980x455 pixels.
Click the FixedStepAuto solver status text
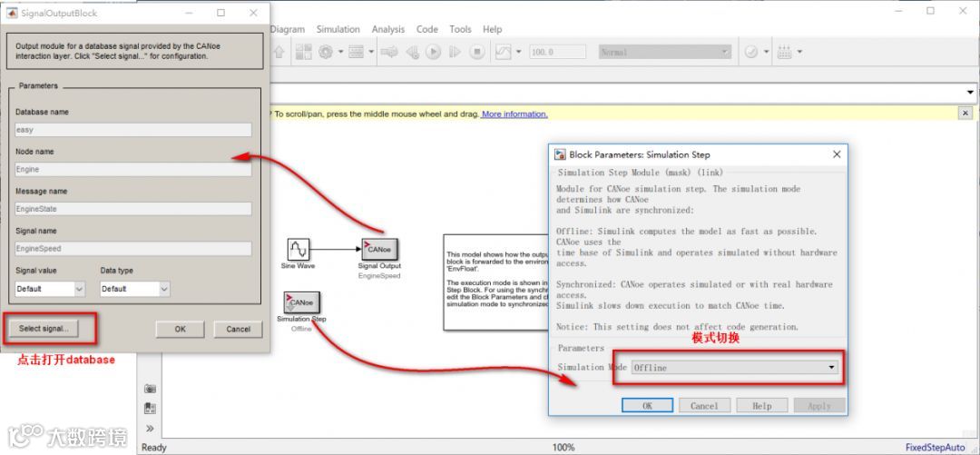pos(935,448)
